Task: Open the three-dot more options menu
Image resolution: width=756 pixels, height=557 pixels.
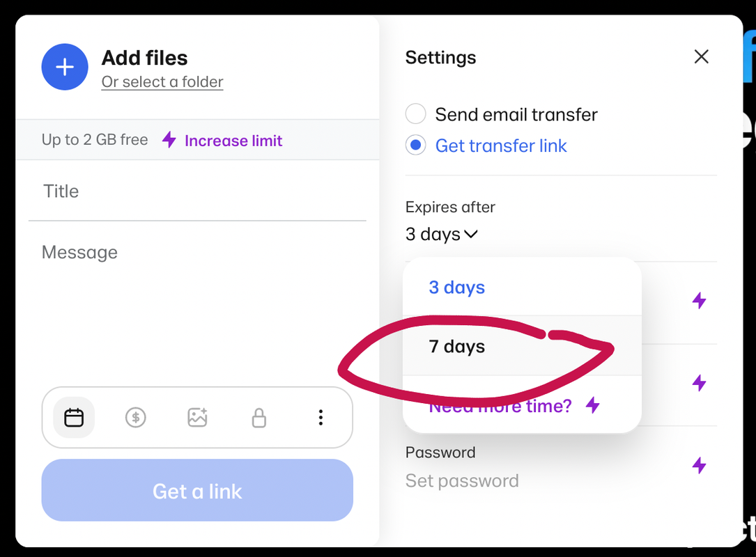Action: [321, 417]
